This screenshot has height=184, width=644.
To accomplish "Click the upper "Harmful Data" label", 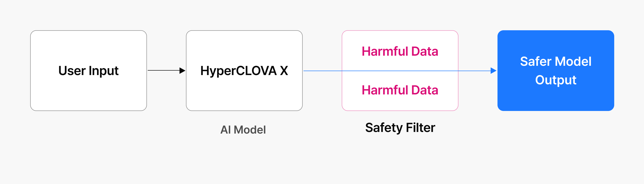I will 400,51.
